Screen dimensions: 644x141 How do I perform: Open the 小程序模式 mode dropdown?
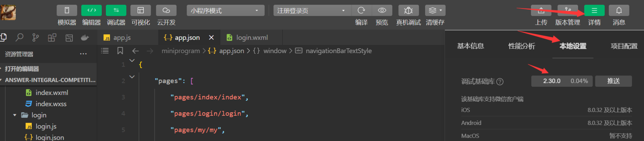point(225,10)
